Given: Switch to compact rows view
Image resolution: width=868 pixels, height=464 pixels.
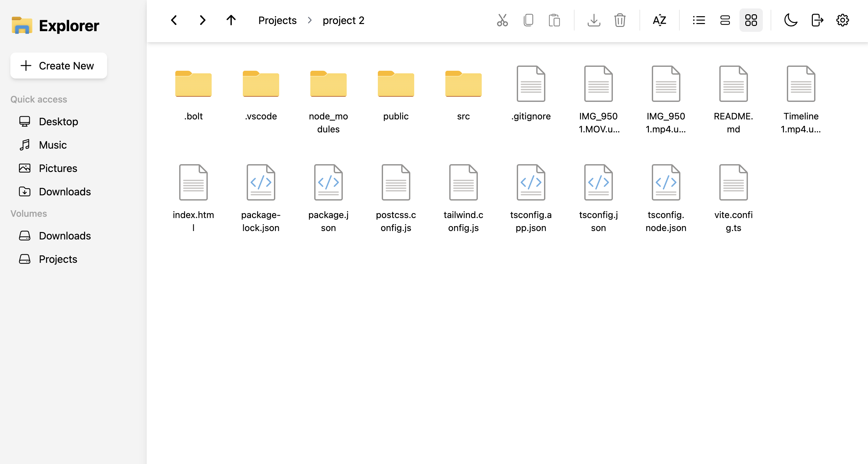Looking at the screenshot, I should pyautogui.click(x=725, y=20).
